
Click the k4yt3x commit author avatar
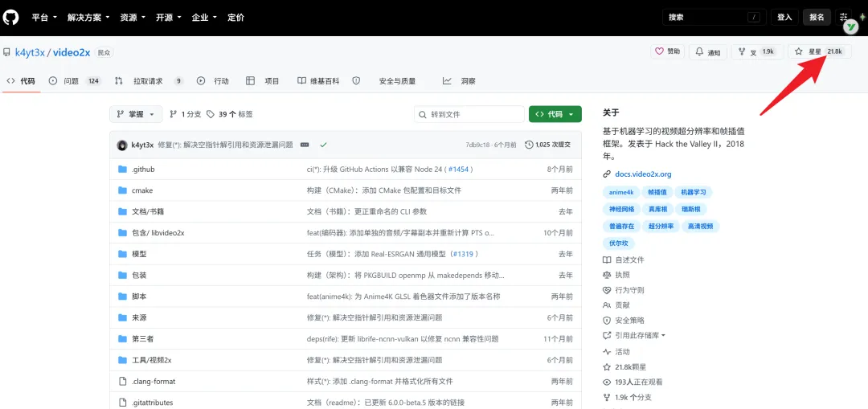pos(122,145)
